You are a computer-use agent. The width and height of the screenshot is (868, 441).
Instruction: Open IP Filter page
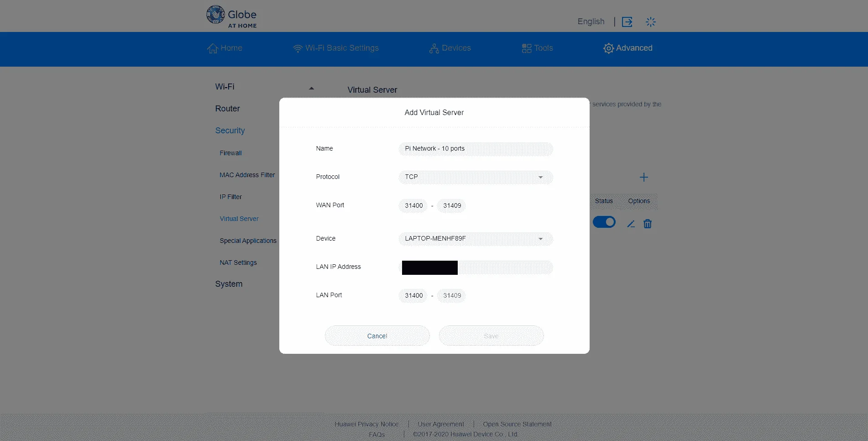[x=230, y=197]
